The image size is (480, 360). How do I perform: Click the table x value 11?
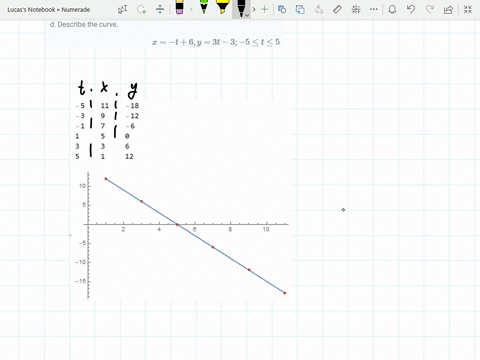(x=105, y=106)
